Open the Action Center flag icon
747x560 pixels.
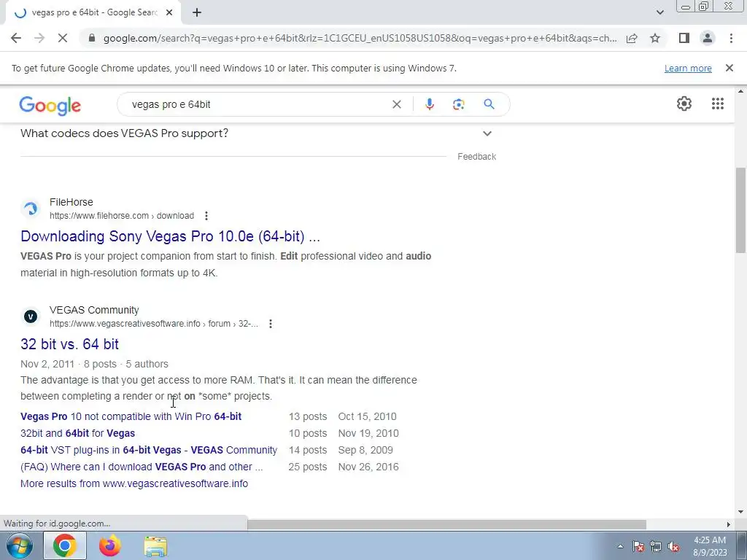(638, 546)
